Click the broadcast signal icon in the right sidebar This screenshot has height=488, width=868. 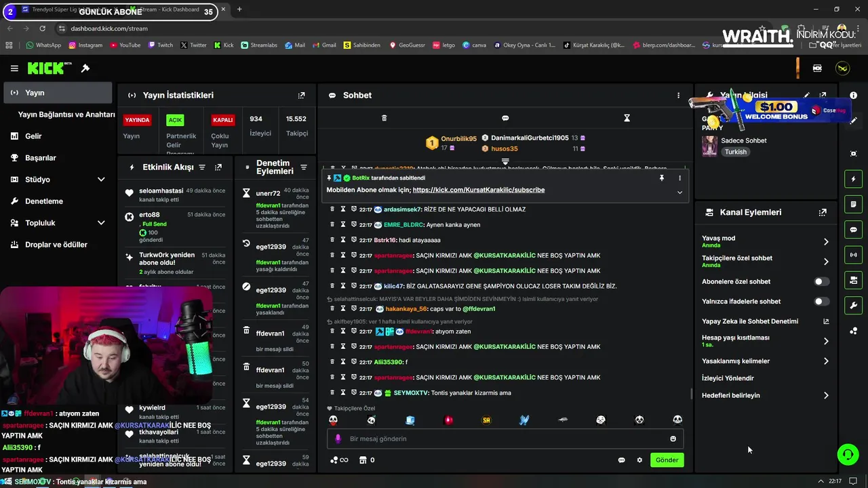pyautogui.click(x=853, y=255)
